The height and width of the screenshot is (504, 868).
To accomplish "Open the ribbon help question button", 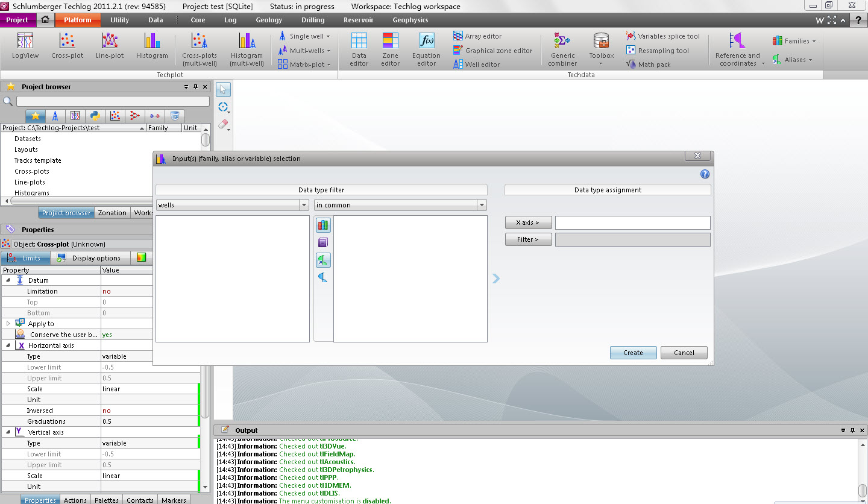I will pyautogui.click(x=858, y=20).
